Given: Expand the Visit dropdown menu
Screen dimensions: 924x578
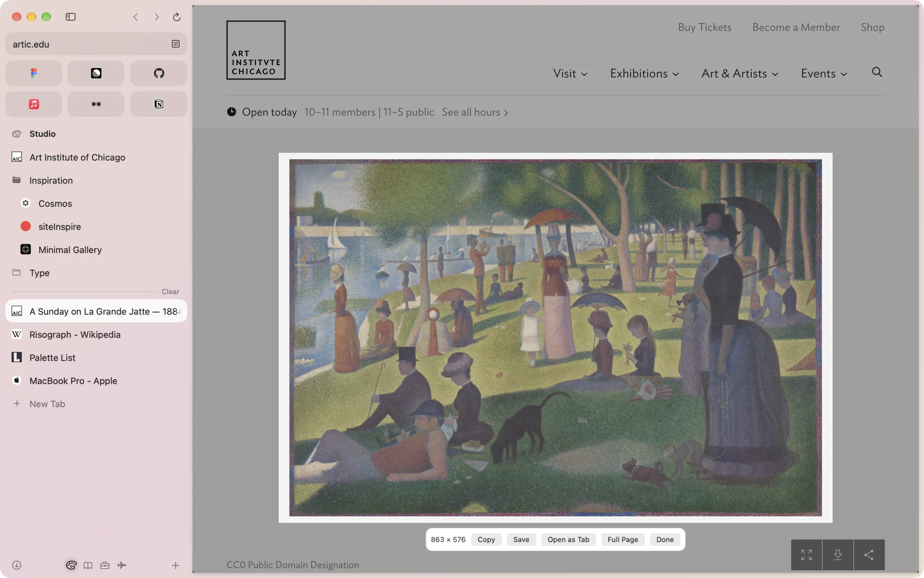Looking at the screenshot, I should pos(570,74).
